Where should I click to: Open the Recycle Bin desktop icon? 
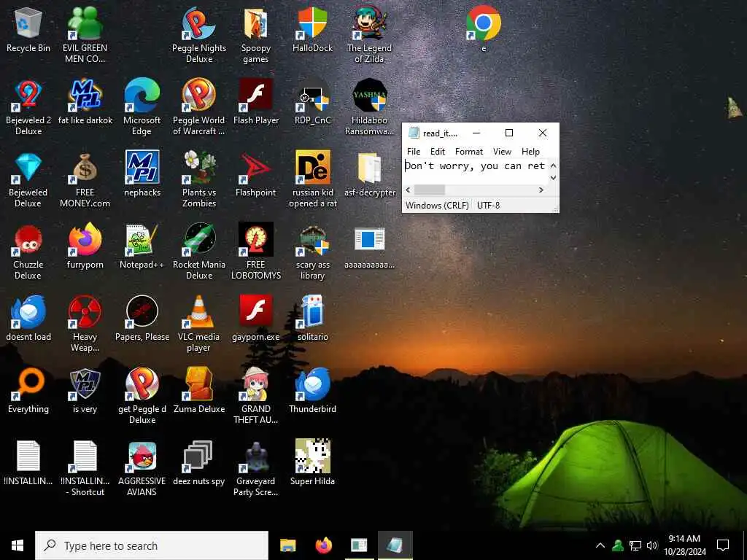tap(28, 29)
